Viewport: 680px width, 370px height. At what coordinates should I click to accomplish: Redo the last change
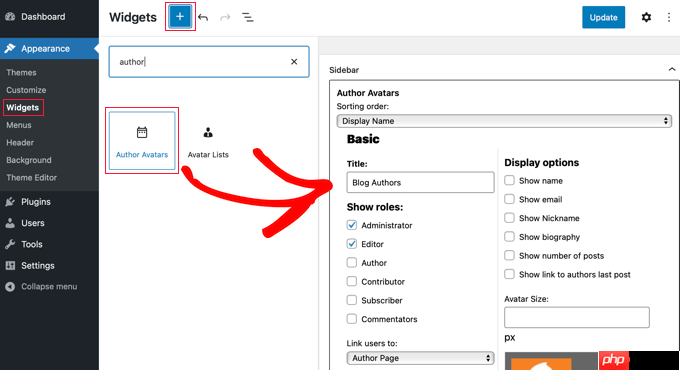[225, 17]
